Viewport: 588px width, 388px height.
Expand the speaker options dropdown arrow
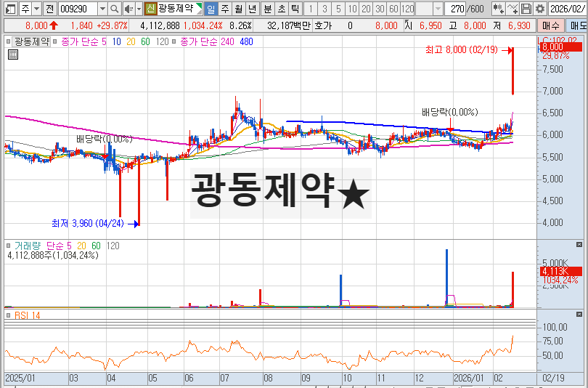click(x=139, y=9)
